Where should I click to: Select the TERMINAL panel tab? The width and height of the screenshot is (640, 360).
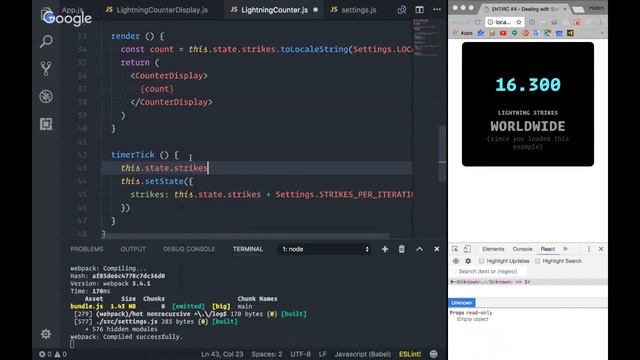tap(248, 249)
